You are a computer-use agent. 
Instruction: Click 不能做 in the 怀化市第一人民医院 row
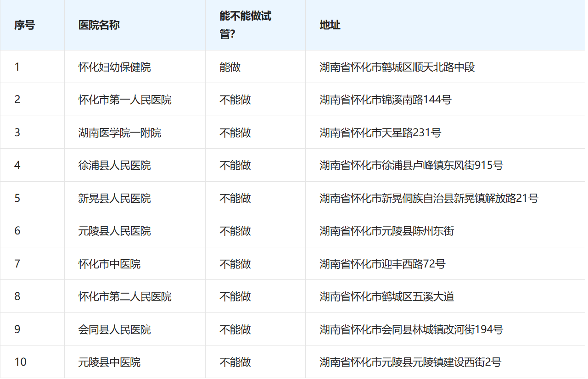[x=235, y=100]
